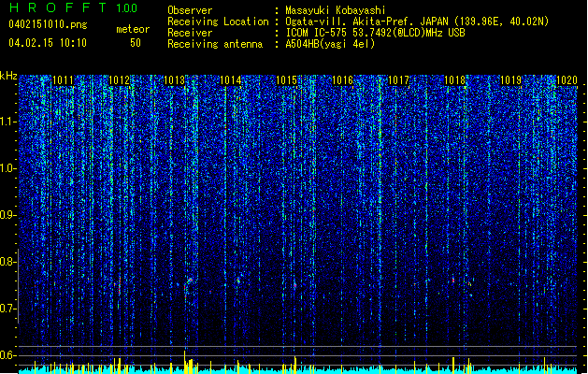
Task: Click the name Masayuki Kobayashi
Action: click(335, 10)
